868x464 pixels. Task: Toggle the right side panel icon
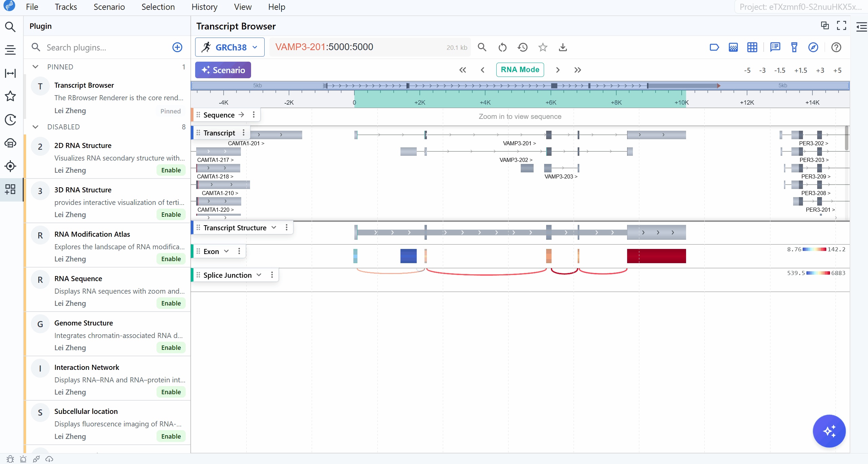click(862, 27)
